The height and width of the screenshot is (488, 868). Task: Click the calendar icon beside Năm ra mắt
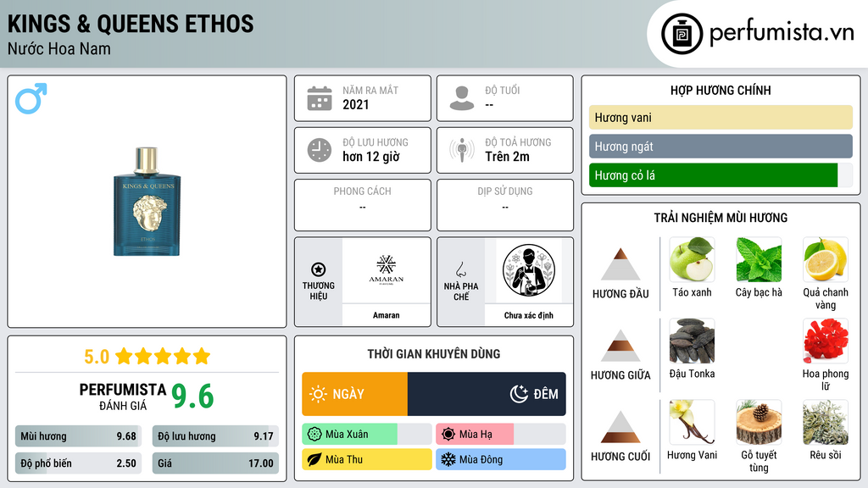(x=320, y=98)
